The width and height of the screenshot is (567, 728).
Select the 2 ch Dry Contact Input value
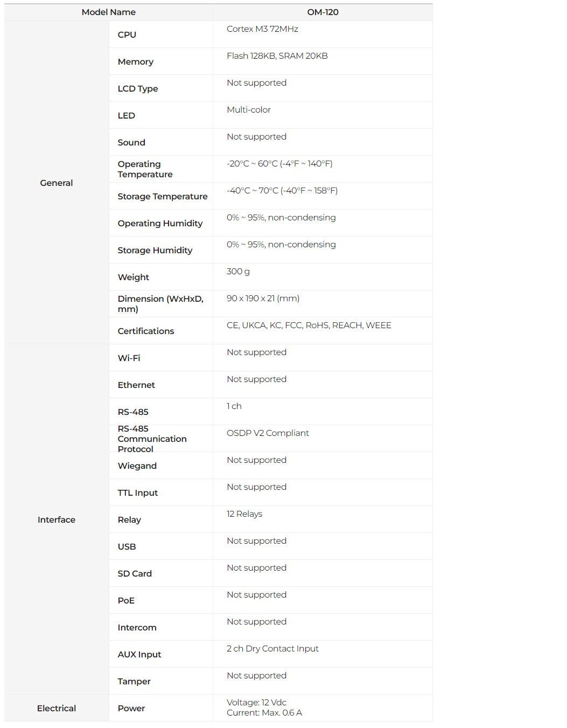pyautogui.click(x=272, y=649)
